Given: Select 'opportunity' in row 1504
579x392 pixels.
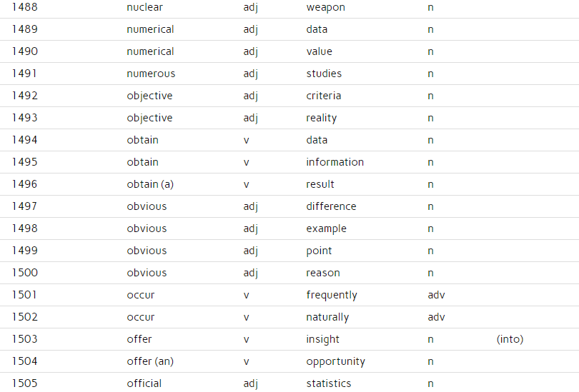Looking at the screenshot, I should [336, 361].
